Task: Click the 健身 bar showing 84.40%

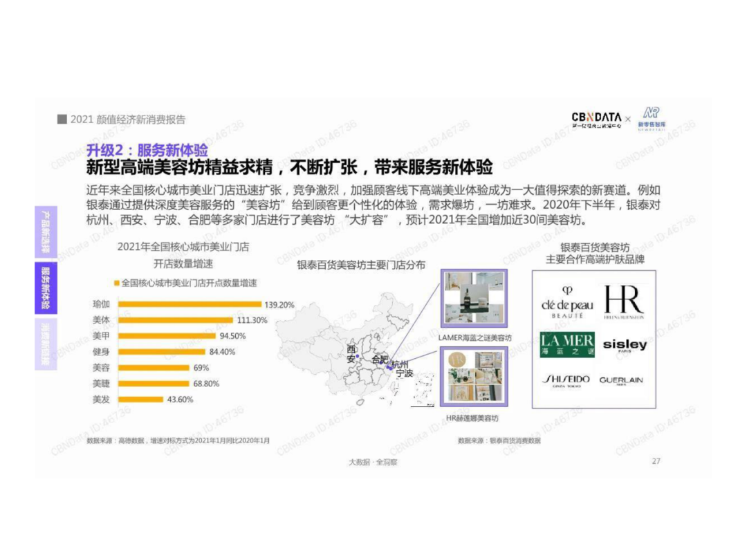Action: (162, 352)
